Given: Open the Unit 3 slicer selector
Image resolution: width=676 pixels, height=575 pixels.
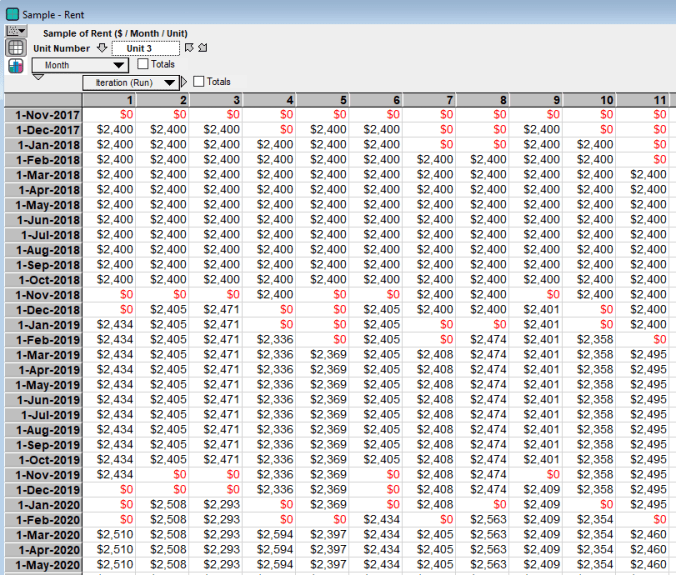Looking at the screenshot, I should pos(146,48).
